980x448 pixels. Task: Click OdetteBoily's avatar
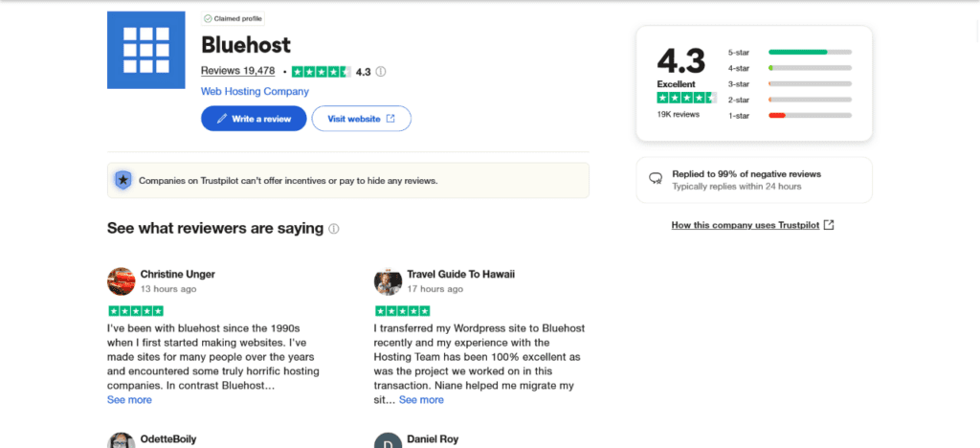coord(122,440)
